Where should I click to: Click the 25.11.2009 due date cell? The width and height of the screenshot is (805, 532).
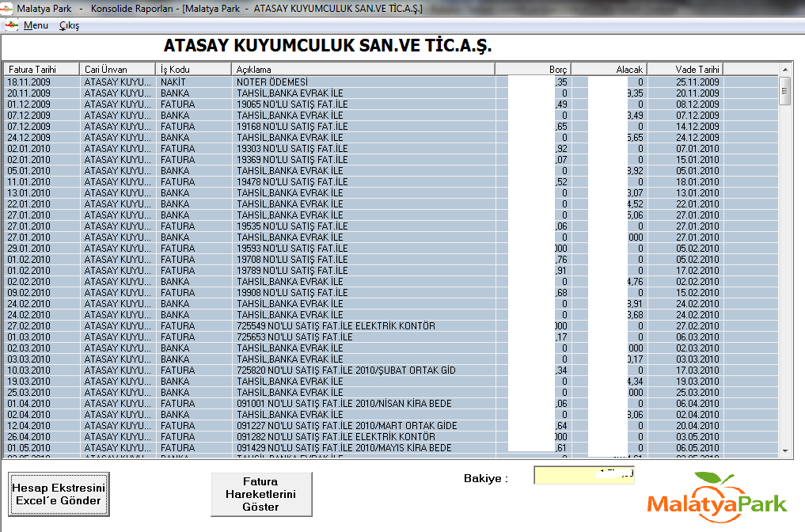point(685,82)
